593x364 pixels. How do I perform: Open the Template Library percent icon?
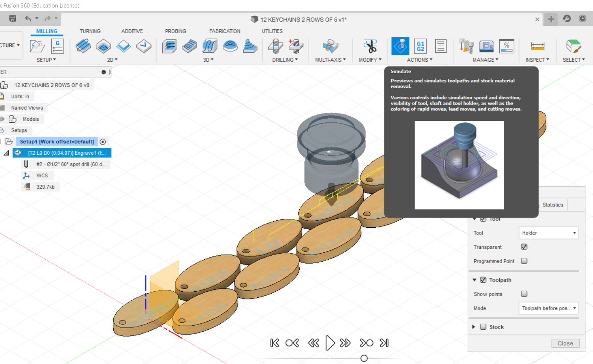coord(507,46)
